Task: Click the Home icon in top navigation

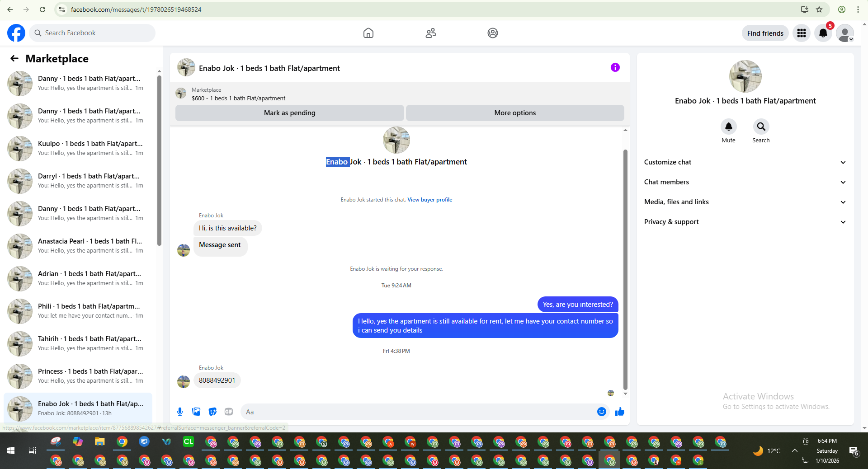Action: tap(368, 33)
